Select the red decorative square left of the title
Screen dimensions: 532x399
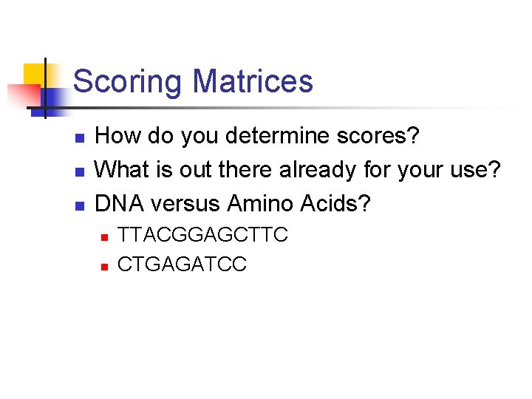(x=22, y=96)
